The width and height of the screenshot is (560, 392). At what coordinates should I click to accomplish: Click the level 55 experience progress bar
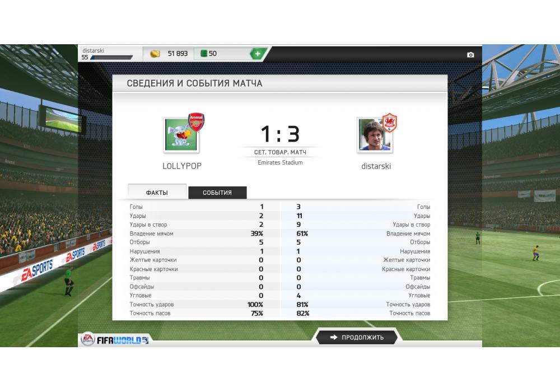[111, 58]
